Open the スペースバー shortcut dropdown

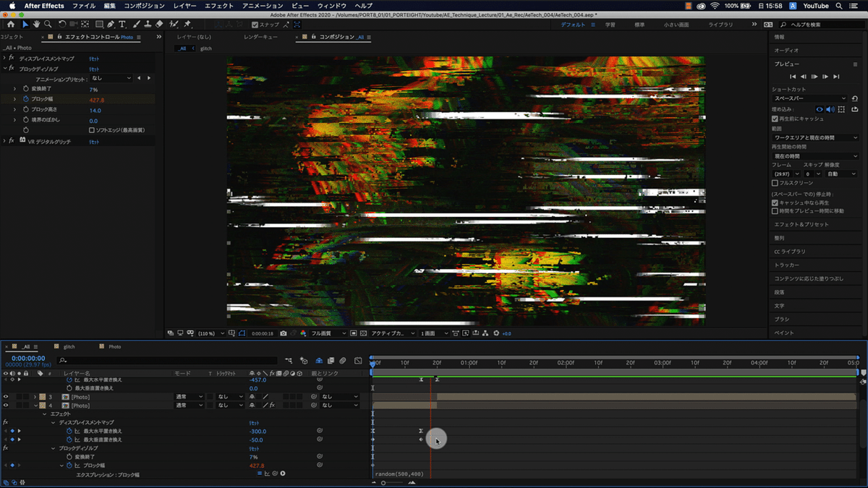click(809, 98)
